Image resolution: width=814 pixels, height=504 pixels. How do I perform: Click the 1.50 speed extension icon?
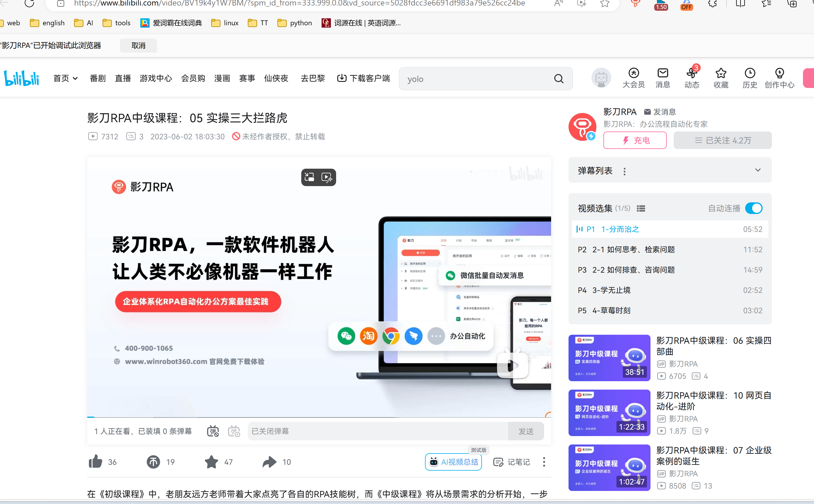[661, 5]
